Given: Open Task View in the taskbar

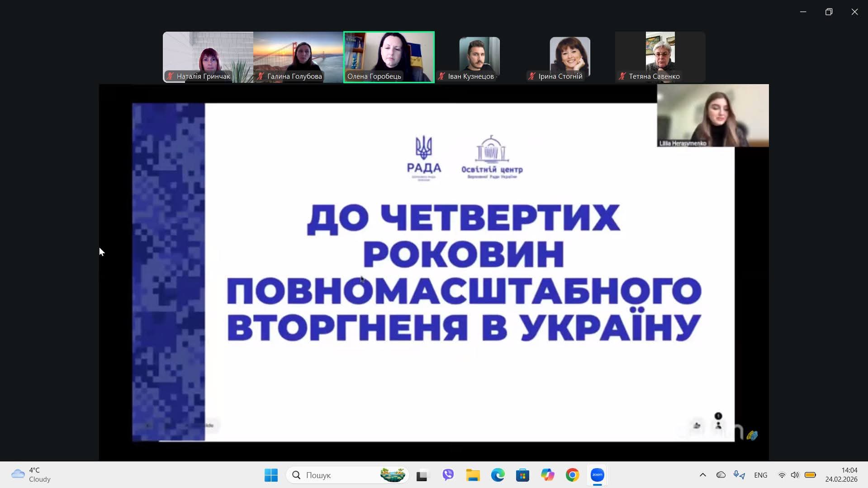Looking at the screenshot, I should (422, 475).
